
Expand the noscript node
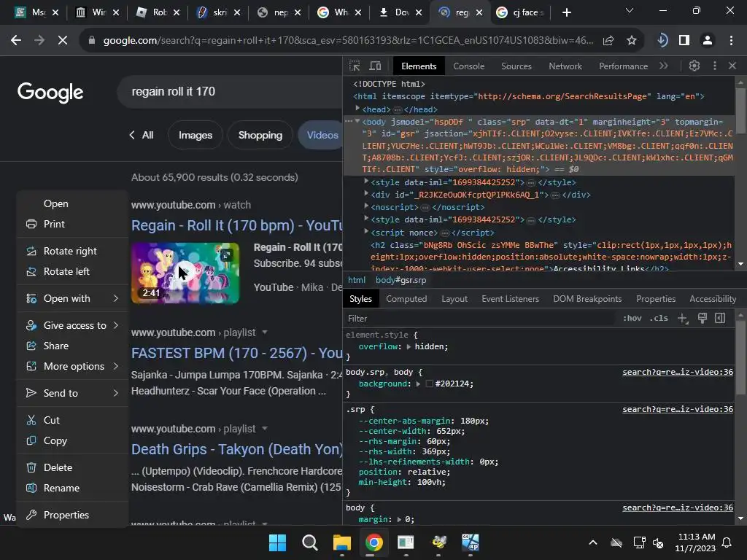(x=366, y=206)
